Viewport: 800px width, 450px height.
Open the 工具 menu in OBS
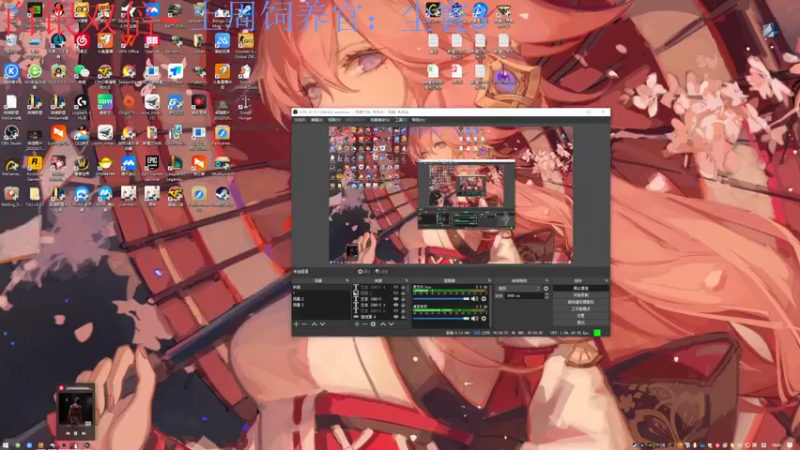401,120
